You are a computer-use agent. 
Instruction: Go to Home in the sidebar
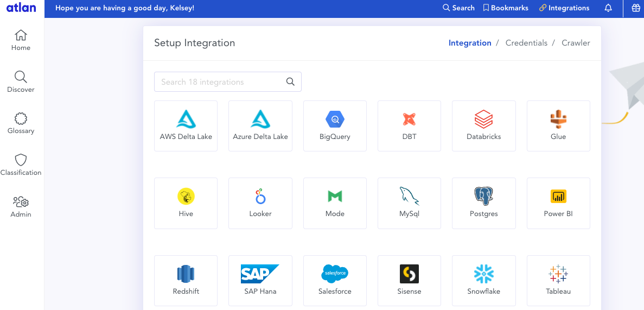click(x=21, y=40)
